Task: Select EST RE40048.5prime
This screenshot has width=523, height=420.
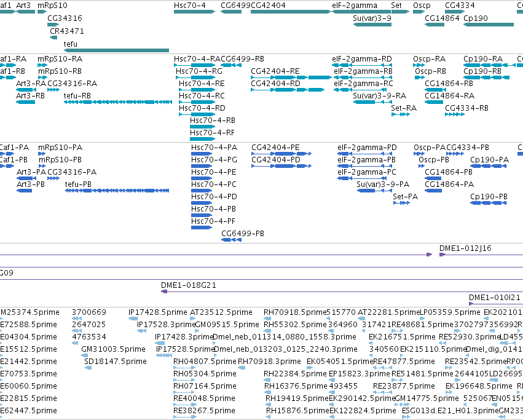Action: point(184,404)
